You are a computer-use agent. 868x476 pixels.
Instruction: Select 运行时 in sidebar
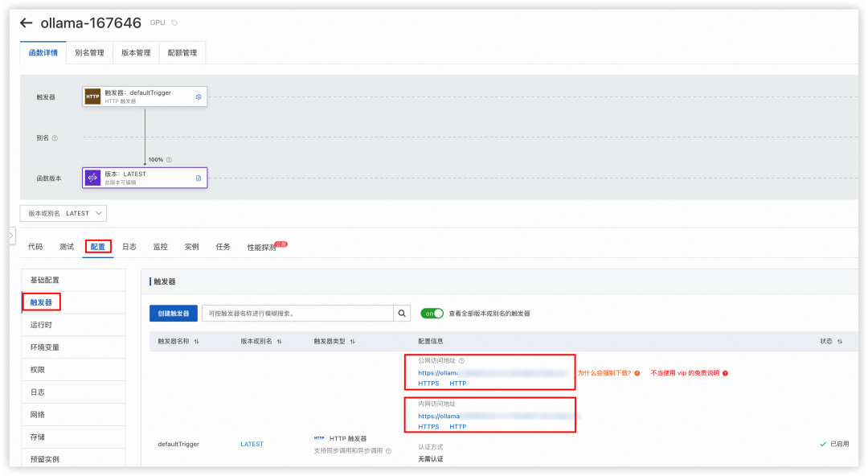coord(73,326)
